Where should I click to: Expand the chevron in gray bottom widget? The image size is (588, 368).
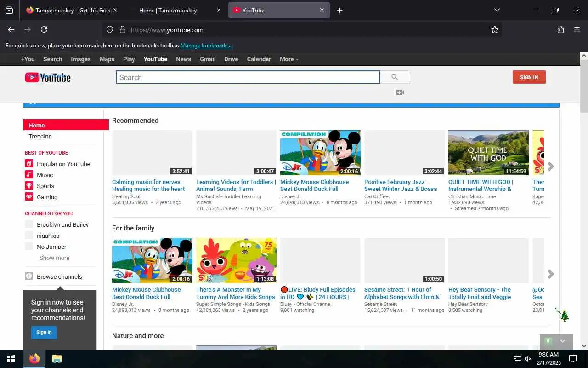pyautogui.click(x=562, y=341)
